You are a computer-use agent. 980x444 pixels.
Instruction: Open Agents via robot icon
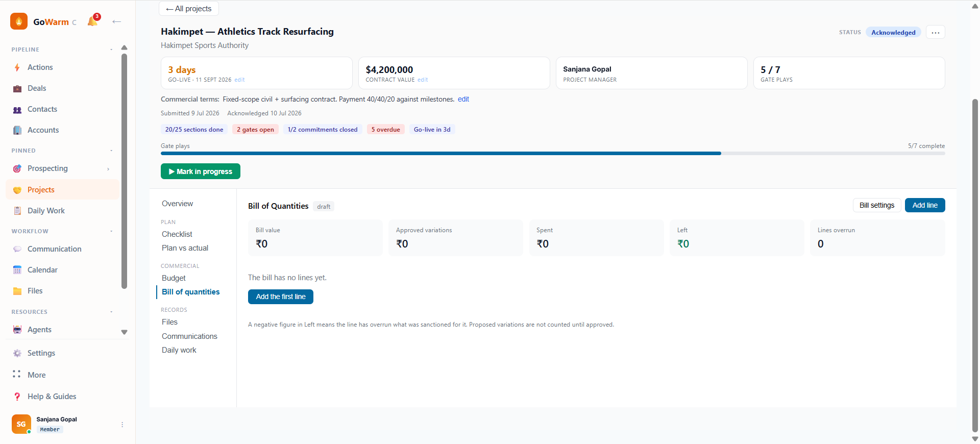click(x=17, y=330)
